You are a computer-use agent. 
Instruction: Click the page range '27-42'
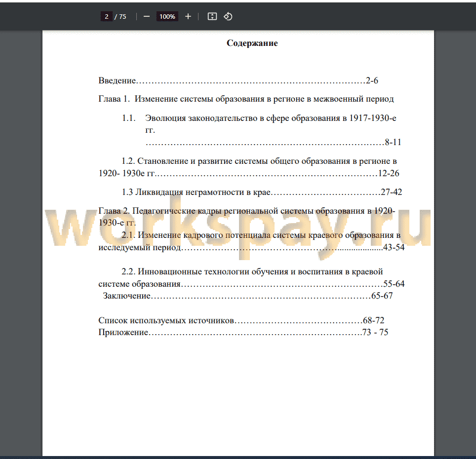click(x=392, y=192)
